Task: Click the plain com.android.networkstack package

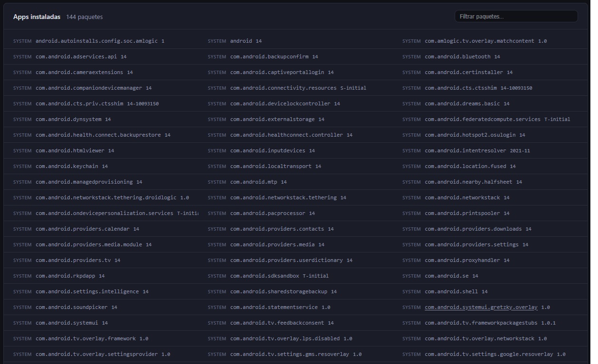Action: pyautogui.click(x=462, y=197)
